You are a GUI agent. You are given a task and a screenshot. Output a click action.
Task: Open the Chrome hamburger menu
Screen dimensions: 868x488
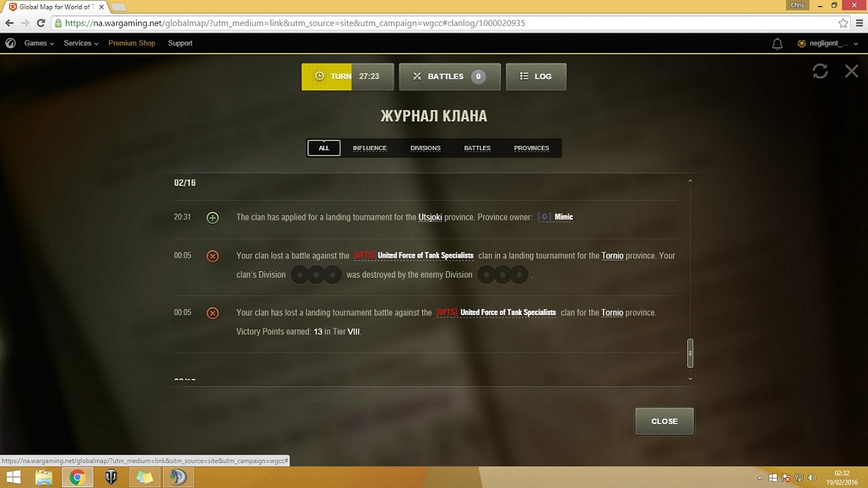click(859, 23)
